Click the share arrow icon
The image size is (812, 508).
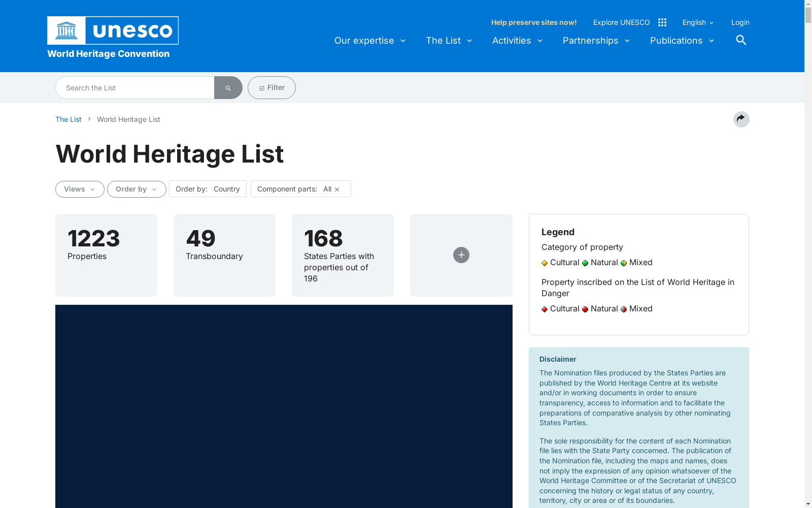click(x=741, y=119)
